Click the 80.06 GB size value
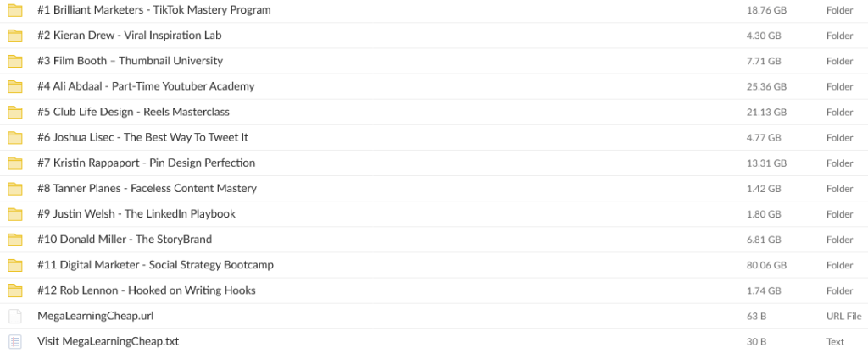This screenshot has width=868, height=353. click(766, 265)
